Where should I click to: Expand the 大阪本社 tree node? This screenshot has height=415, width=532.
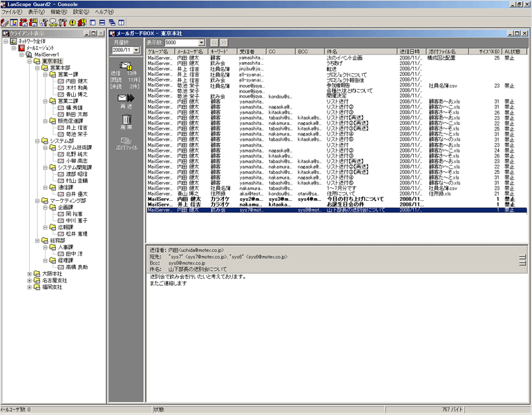point(30,273)
